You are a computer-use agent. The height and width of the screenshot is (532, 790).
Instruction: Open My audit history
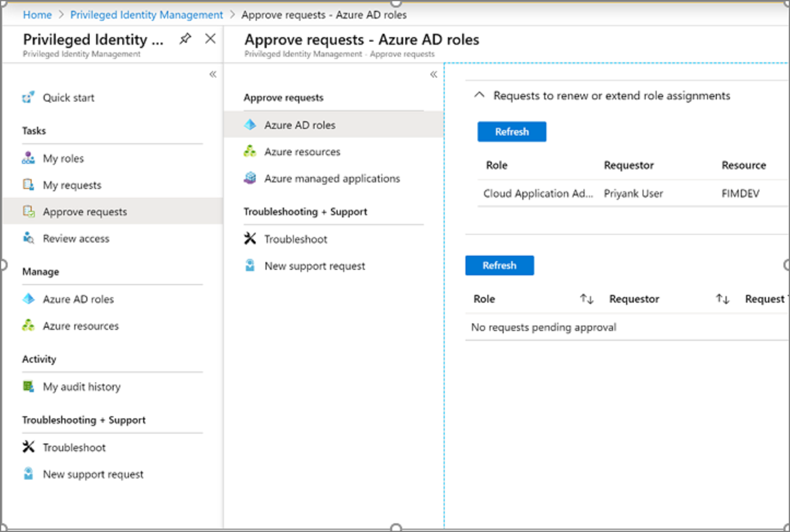point(82,387)
